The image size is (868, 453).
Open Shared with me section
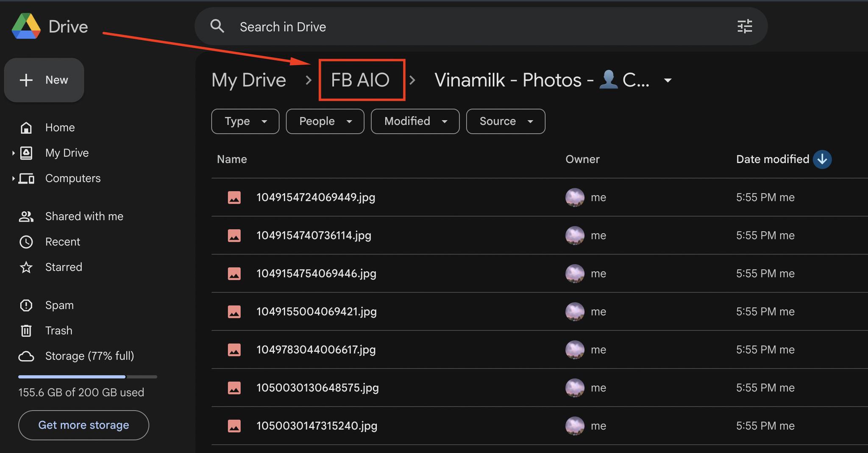84,216
